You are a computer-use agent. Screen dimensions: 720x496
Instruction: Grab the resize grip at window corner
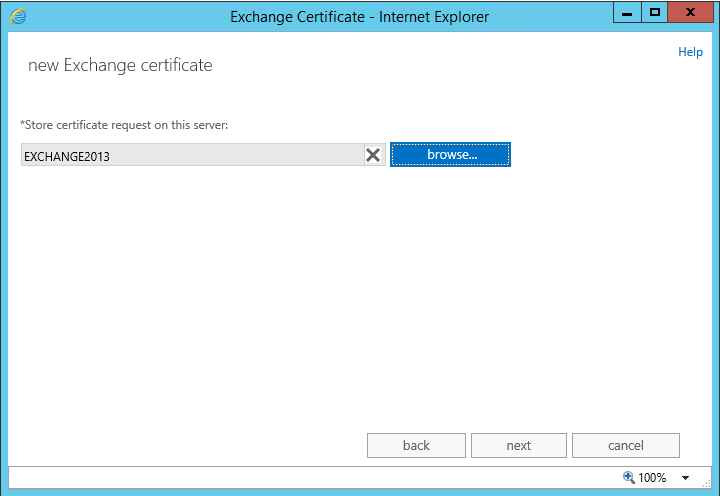pos(706,483)
